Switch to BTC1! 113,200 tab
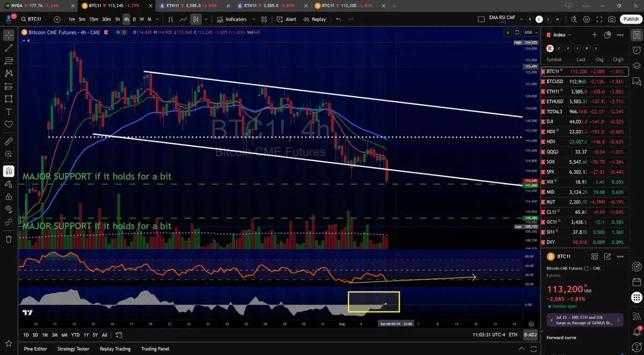Image resolution: width=644 pixels, height=355 pixels. point(350,5)
